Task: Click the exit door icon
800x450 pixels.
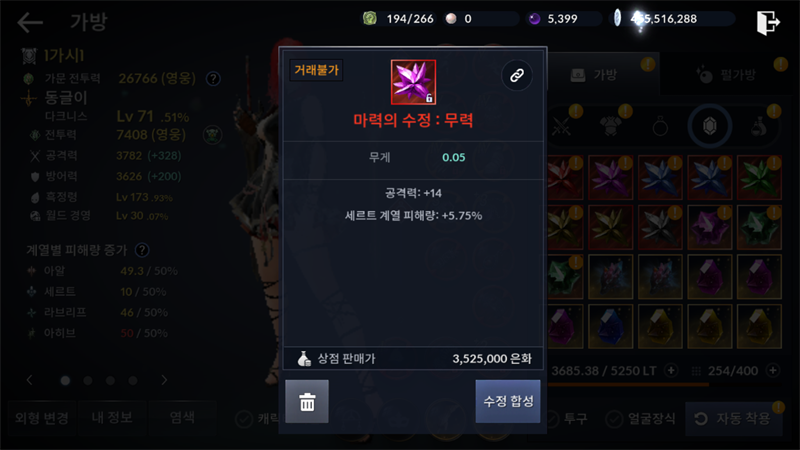Action: [768, 22]
